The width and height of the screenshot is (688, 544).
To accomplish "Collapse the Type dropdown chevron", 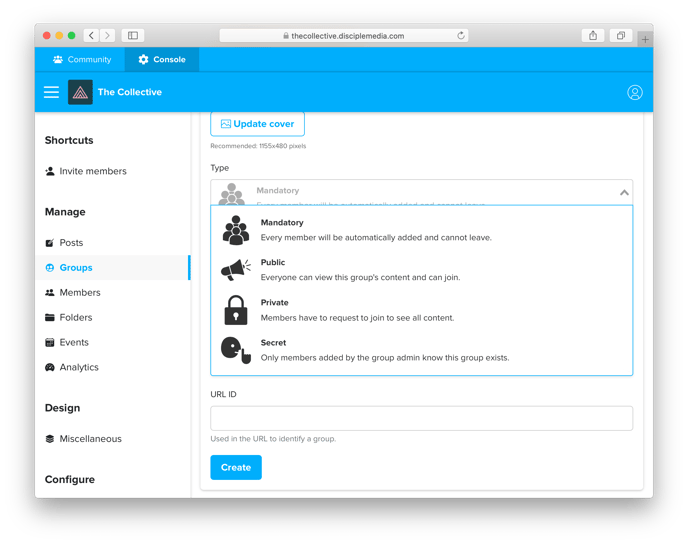I will [x=624, y=192].
